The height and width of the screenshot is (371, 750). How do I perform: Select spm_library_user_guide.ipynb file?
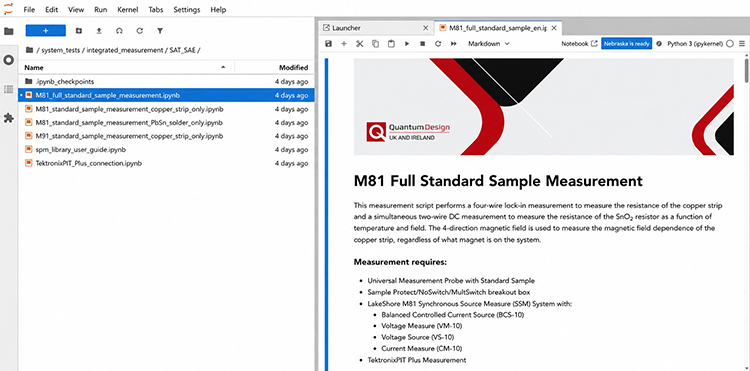point(166,150)
